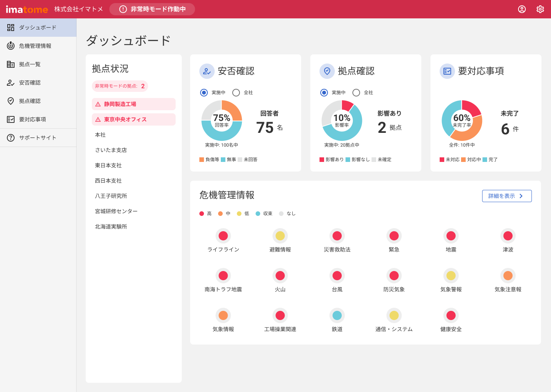Click the 安否確認 75% donut chart
Image resolution: width=551 pixels, height=392 pixels.
pyautogui.click(x=222, y=120)
